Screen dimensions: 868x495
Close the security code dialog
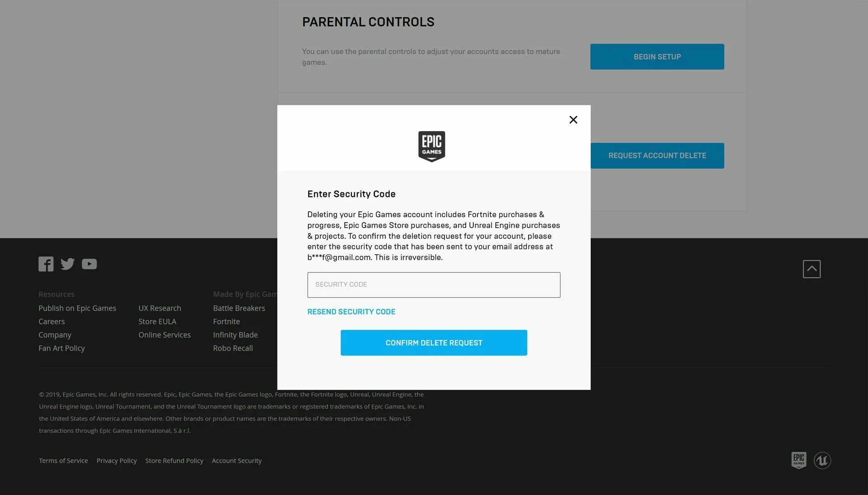point(573,120)
